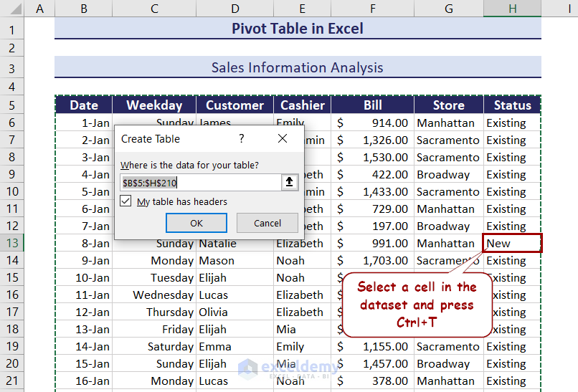Click the New status cell in row 13
Image resolution: width=578 pixels, height=392 pixels.
512,243
